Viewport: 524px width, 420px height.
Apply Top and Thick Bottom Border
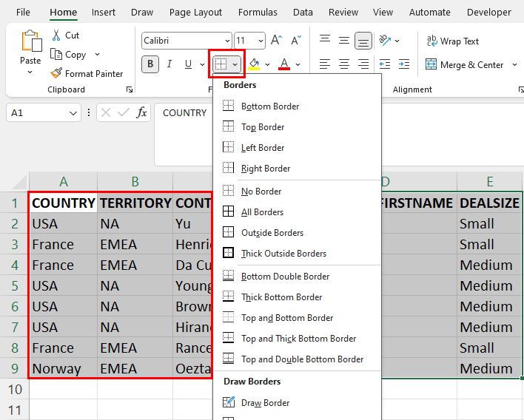coord(297,339)
